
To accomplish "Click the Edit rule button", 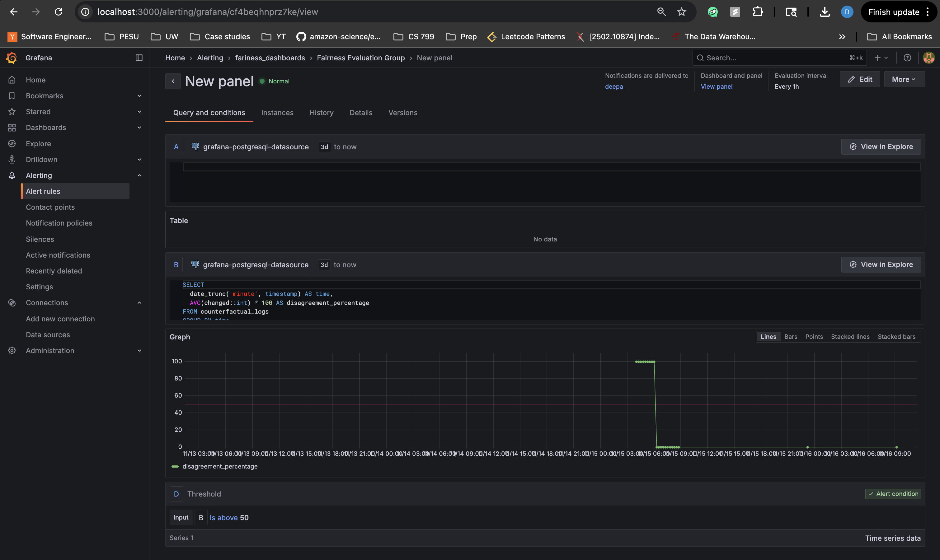I will coord(860,79).
